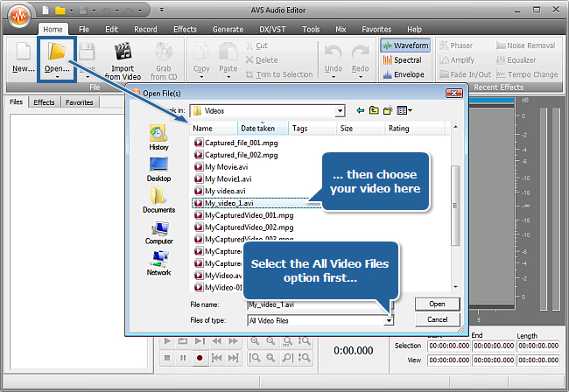Choose Trim to Selection tool

point(279,74)
